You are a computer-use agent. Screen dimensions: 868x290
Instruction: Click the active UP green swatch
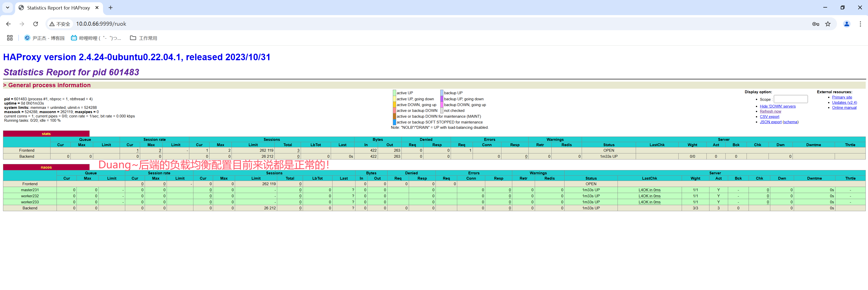394,93
